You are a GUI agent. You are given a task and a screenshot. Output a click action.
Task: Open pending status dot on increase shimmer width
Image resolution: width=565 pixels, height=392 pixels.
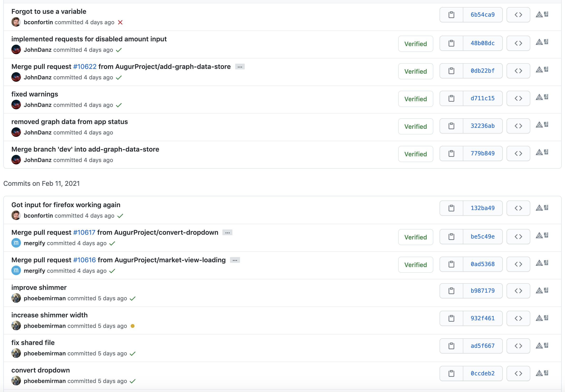[x=132, y=326]
